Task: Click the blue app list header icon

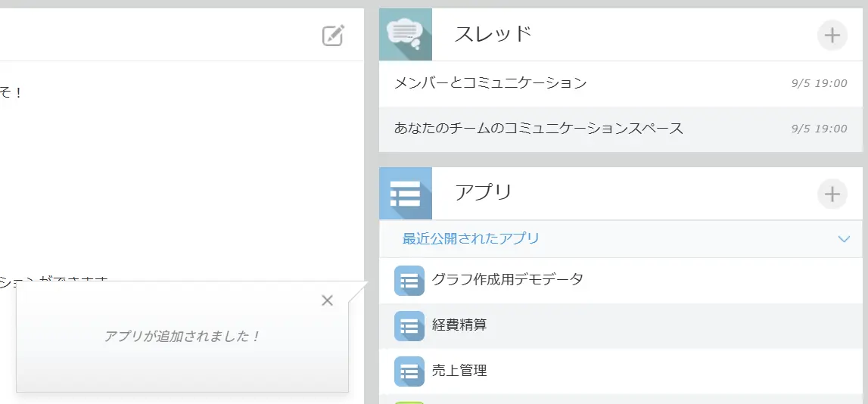Action: (x=406, y=194)
